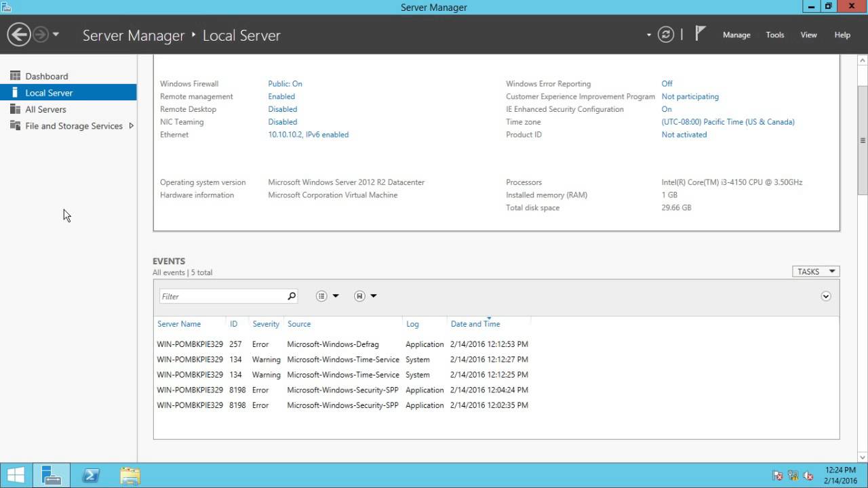Open the Tools menu

[775, 35]
